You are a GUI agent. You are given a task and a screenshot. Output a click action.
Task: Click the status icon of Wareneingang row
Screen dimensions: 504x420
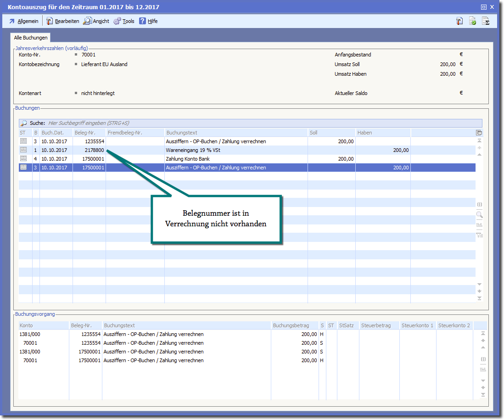tap(23, 150)
